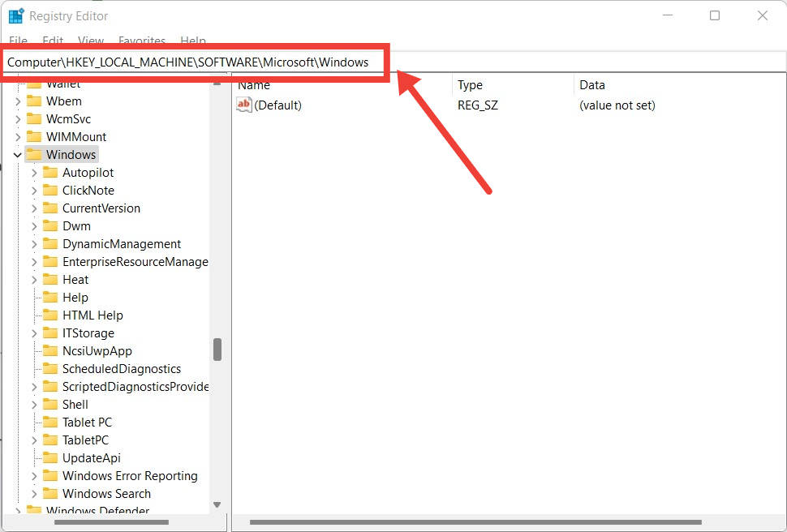The width and height of the screenshot is (787, 532).
Task: Open the File menu
Action: coord(18,41)
